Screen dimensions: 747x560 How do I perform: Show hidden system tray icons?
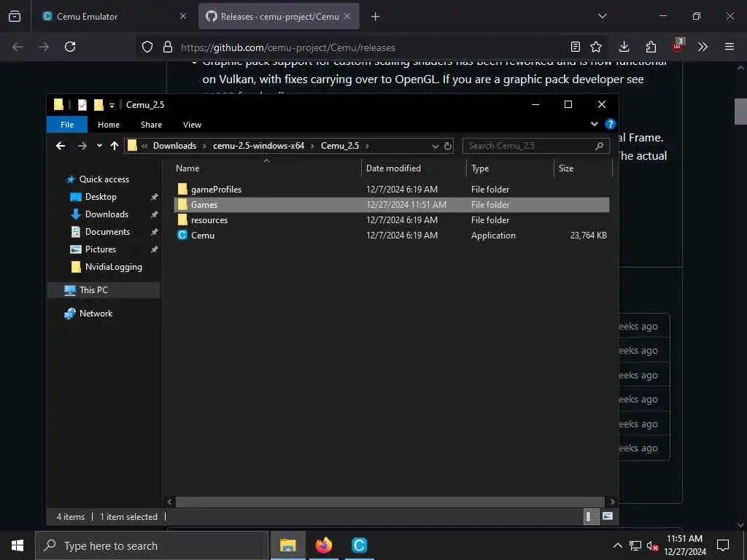pos(617,545)
